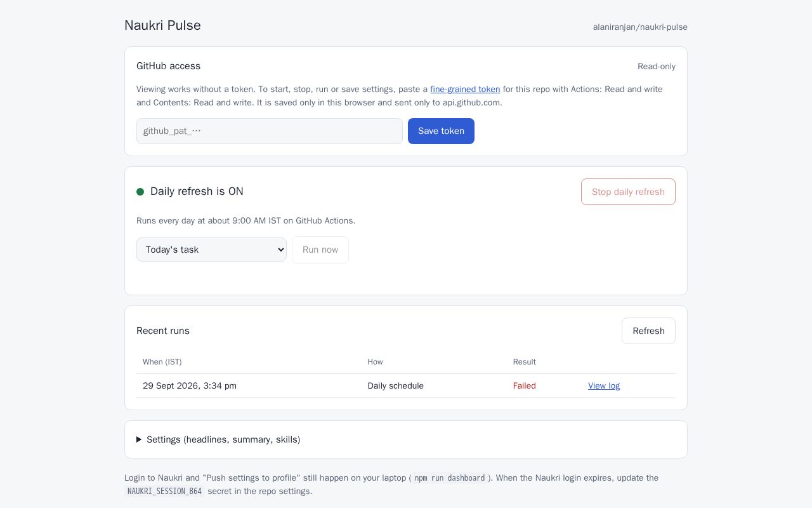The image size is (812, 508).
Task: Click the Daily refresh is ON heading
Action: (197, 192)
